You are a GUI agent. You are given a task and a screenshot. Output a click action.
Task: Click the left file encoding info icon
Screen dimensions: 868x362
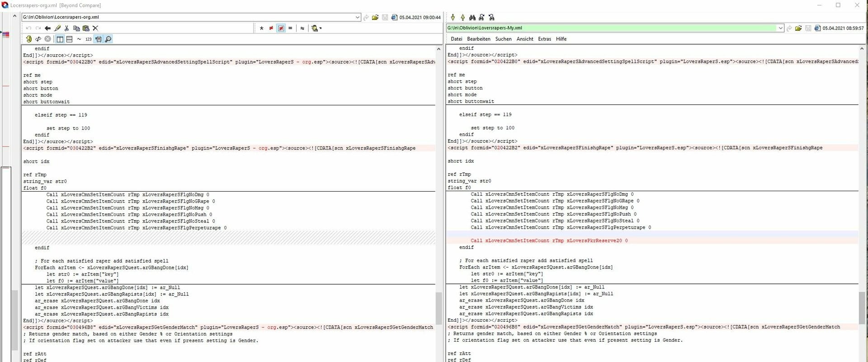coord(394,17)
